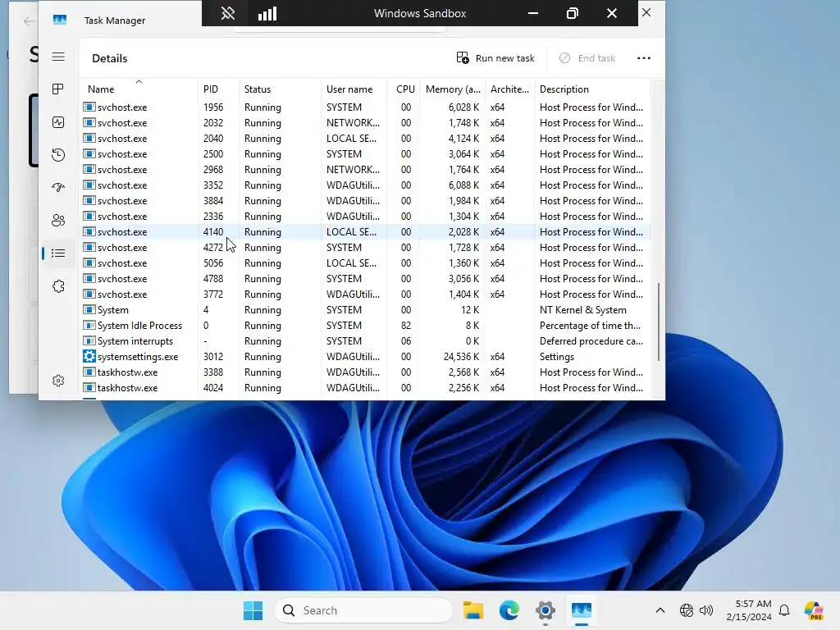840x630 pixels.
Task: Click NT Kernel & System description
Action: [583, 309]
